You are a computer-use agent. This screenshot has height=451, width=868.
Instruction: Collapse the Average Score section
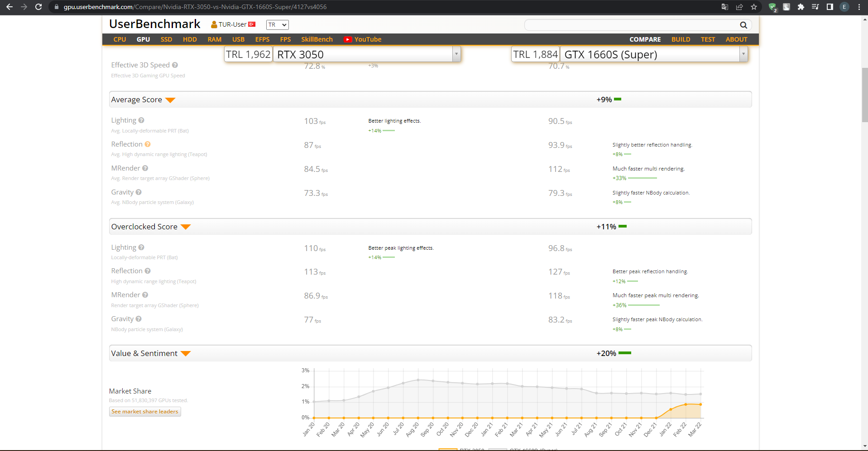click(170, 100)
